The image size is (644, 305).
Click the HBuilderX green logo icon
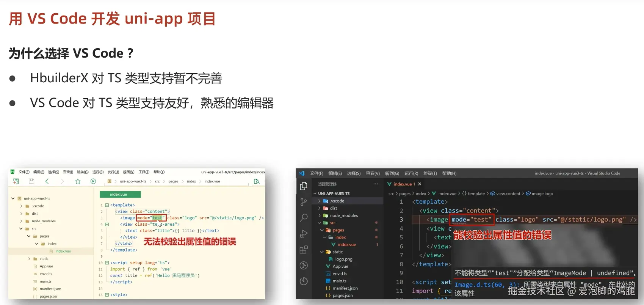tap(13, 172)
